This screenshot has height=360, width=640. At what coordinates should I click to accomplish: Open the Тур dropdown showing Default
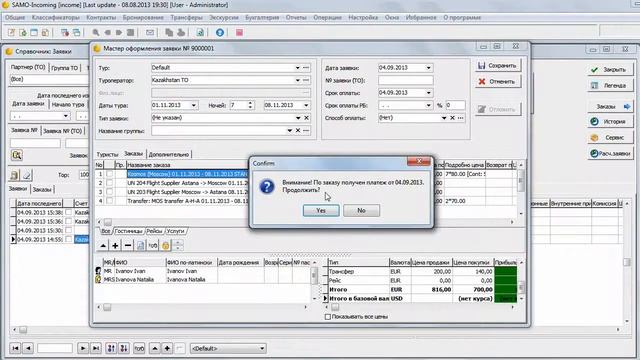(x=298, y=68)
